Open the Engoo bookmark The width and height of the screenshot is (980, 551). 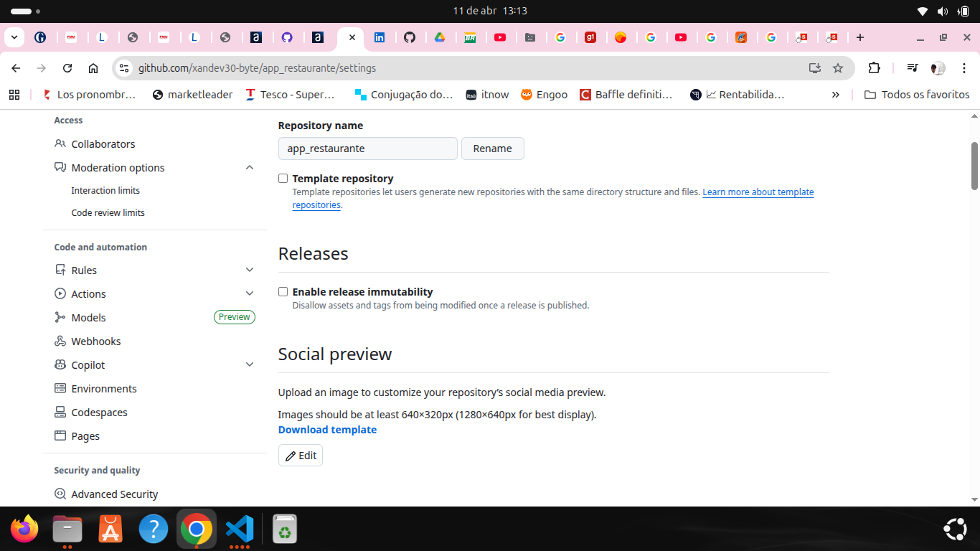545,95
